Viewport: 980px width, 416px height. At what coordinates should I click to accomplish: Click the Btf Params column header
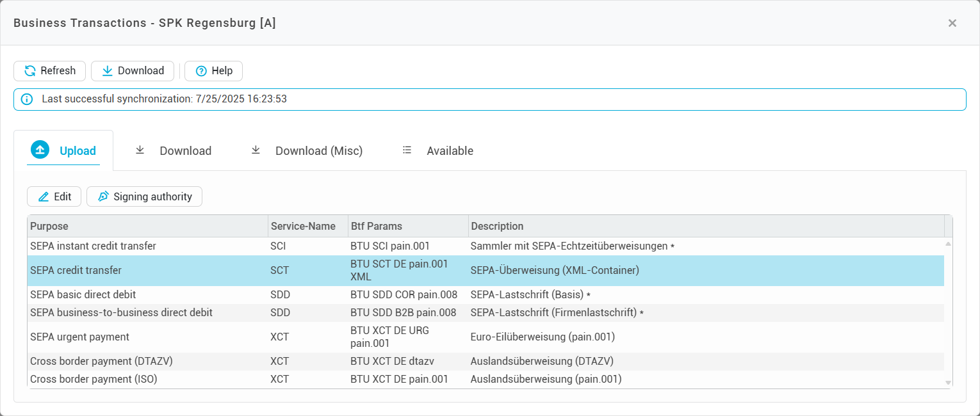407,226
